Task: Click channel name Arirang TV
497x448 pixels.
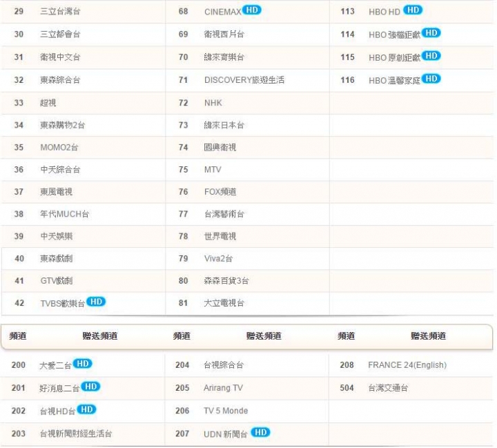Action: tap(223, 388)
